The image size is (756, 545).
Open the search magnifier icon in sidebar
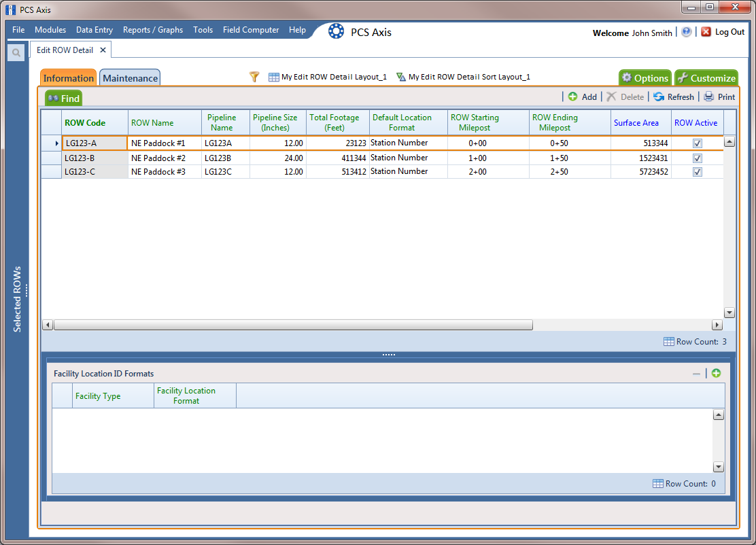[16, 52]
